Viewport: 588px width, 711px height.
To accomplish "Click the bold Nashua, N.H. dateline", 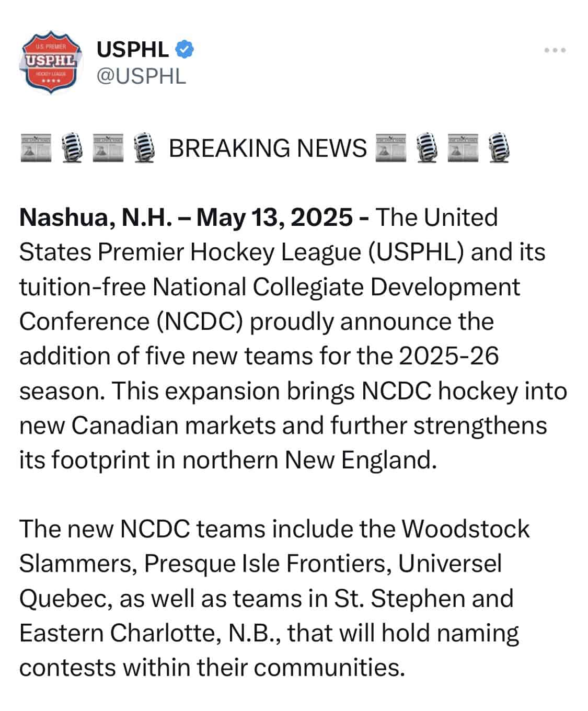I will [96, 218].
